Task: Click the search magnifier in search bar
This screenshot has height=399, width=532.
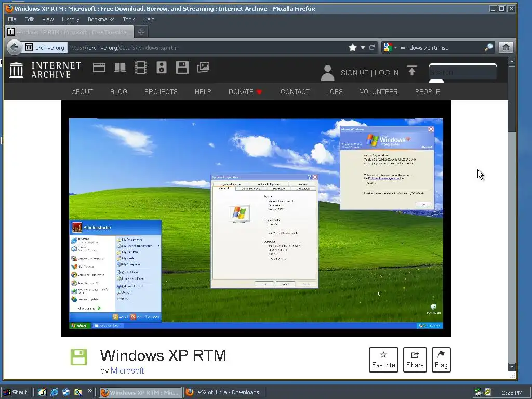Action: 488,47
